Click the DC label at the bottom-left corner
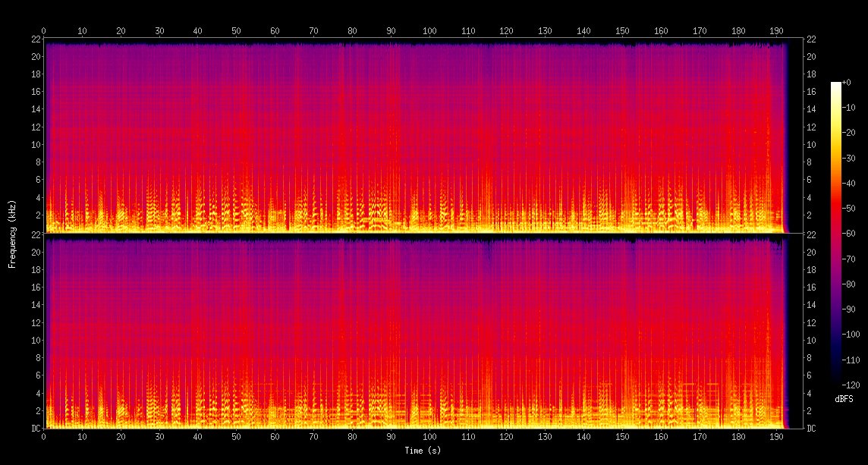The height and width of the screenshot is (465, 868). click(36, 429)
